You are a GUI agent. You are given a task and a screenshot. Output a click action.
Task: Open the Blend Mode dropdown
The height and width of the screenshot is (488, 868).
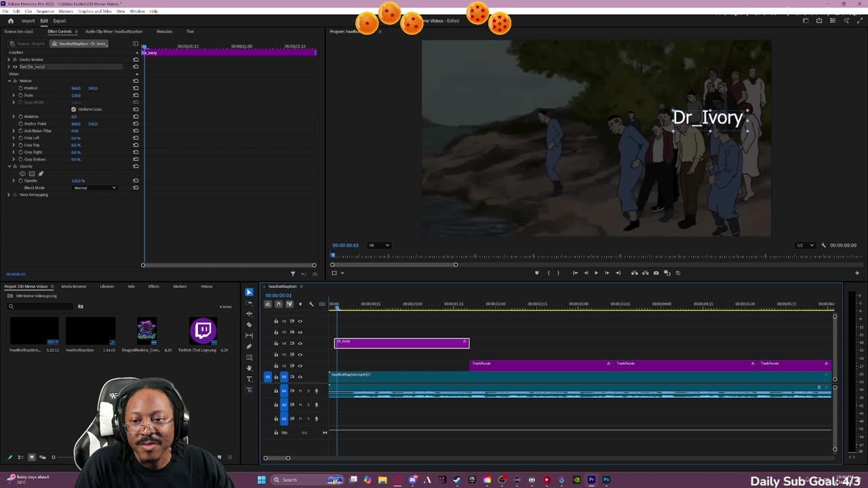[94, 188]
